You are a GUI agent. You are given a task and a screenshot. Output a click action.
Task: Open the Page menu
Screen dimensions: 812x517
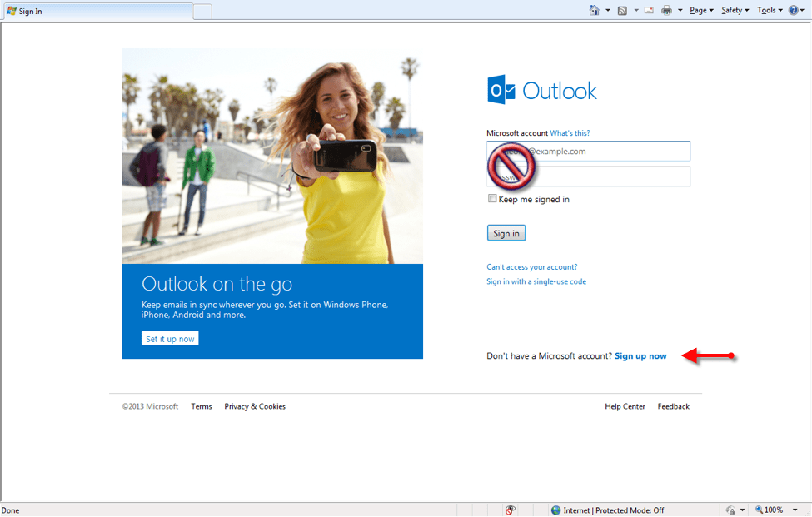pyautogui.click(x=701, y=10)
